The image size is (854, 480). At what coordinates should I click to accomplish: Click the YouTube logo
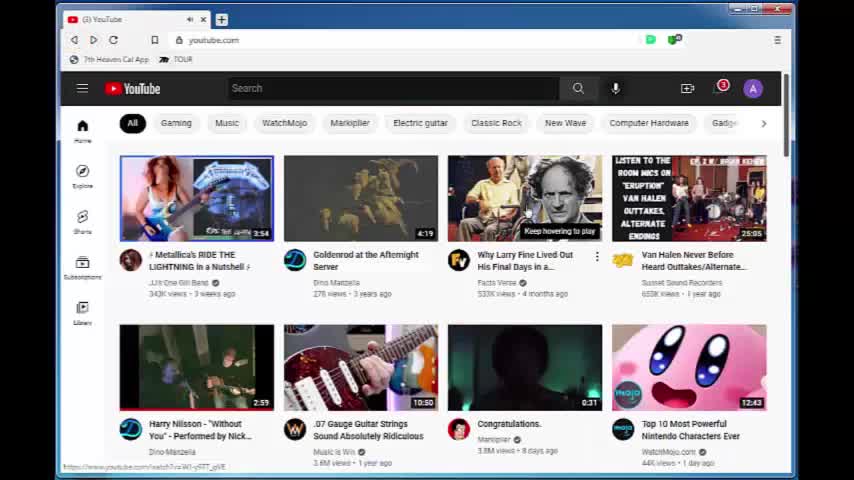click(133, 89)
